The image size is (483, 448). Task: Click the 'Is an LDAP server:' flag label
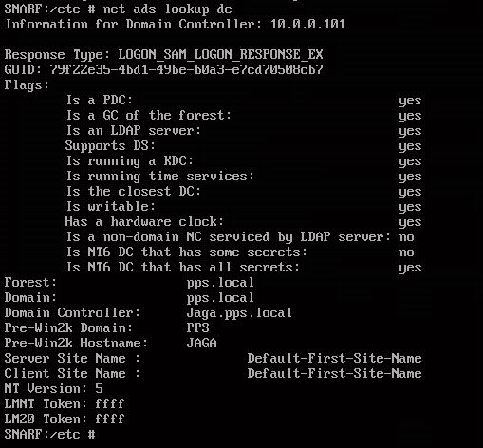coord(134,131)
